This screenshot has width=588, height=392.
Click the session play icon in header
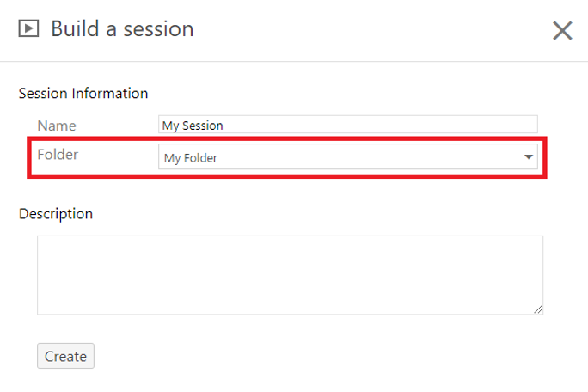point(28,28)
